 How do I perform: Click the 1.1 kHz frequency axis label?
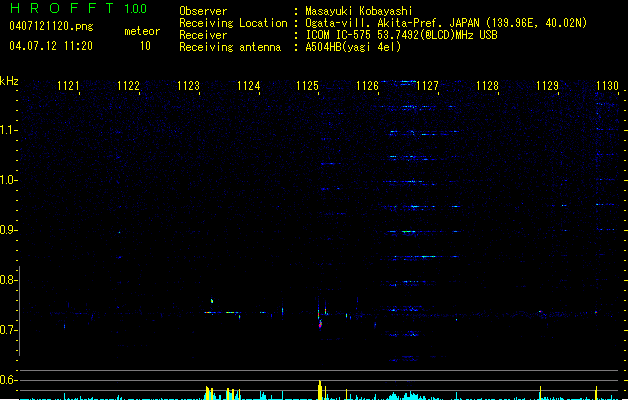(8, 130)
